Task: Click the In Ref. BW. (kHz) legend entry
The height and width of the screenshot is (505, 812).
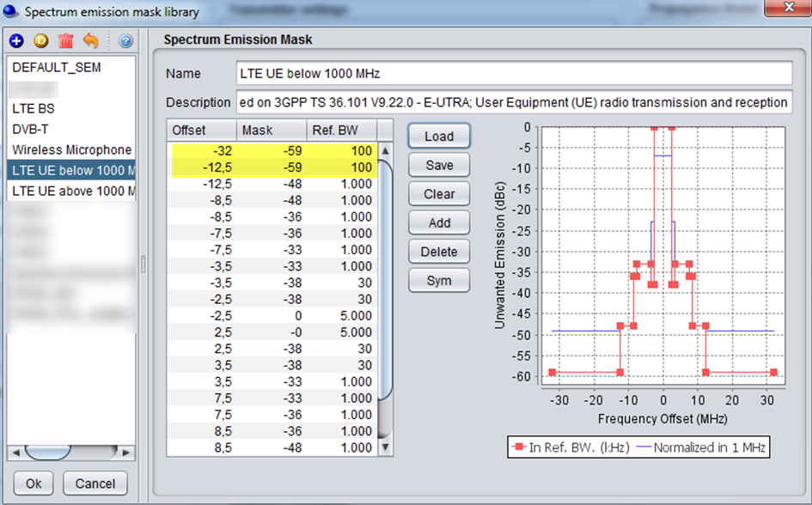Action: (571, 447)
